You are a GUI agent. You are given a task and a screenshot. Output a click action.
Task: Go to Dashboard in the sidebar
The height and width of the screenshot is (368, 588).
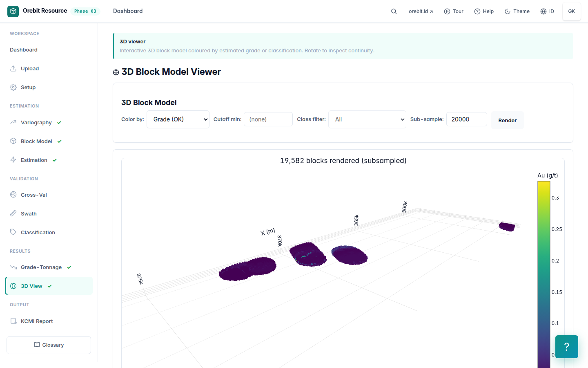[49, 50]
